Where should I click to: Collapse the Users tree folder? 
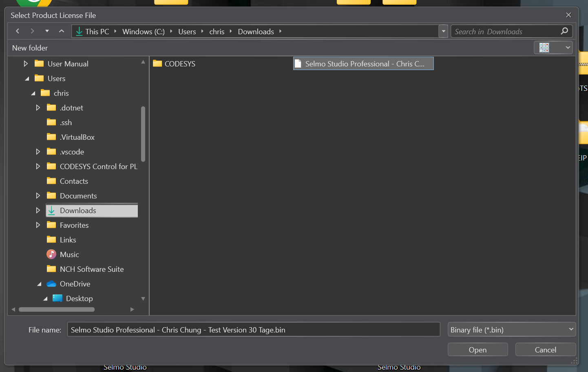27,79
